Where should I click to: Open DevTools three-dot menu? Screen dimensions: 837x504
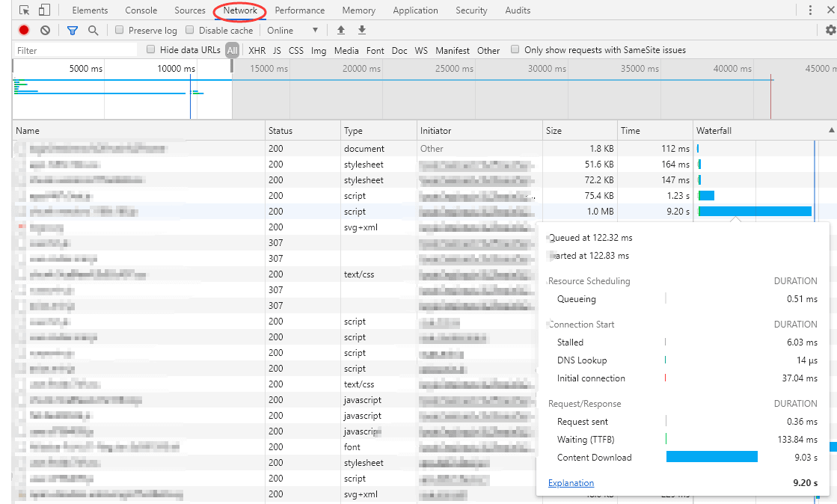coord(810,10)
